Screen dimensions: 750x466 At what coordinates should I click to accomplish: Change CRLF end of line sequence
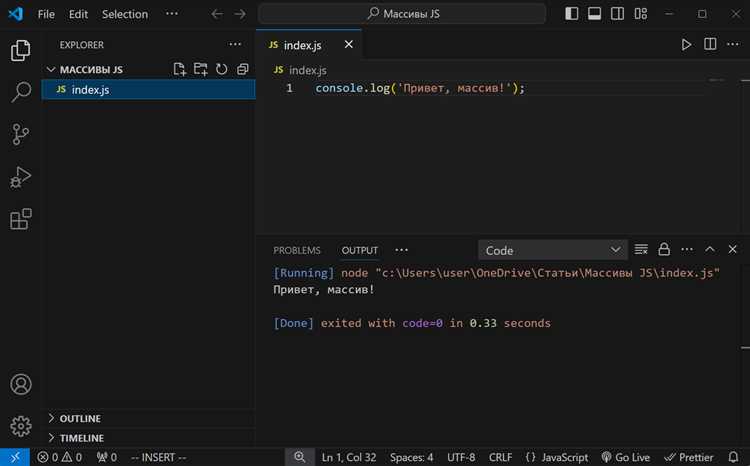click(x=500, y=457)
